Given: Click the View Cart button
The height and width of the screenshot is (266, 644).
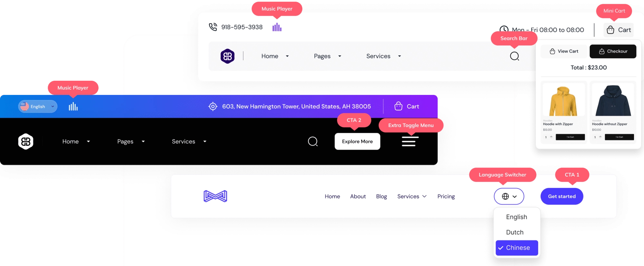Looking at the screenshot, I should (564, 51).
